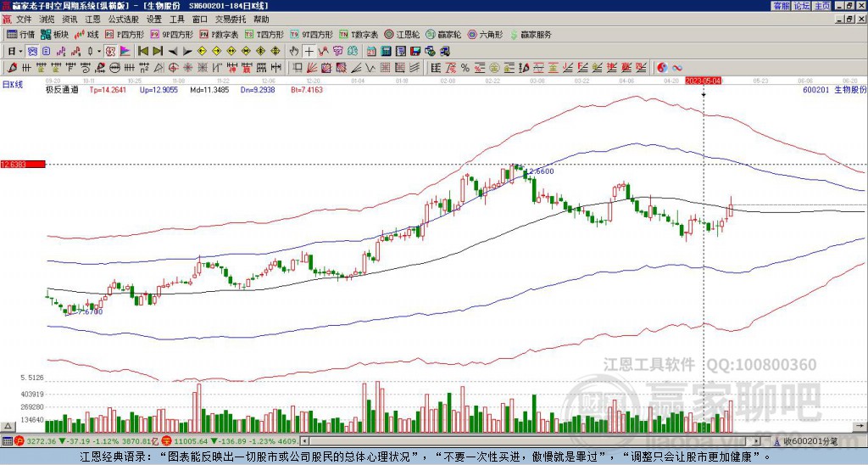Image resolution: width=868 pixels, height=465 pixels.
Task: Click the Md=11.3485 indicator value
Action: [x=209, y=90]
